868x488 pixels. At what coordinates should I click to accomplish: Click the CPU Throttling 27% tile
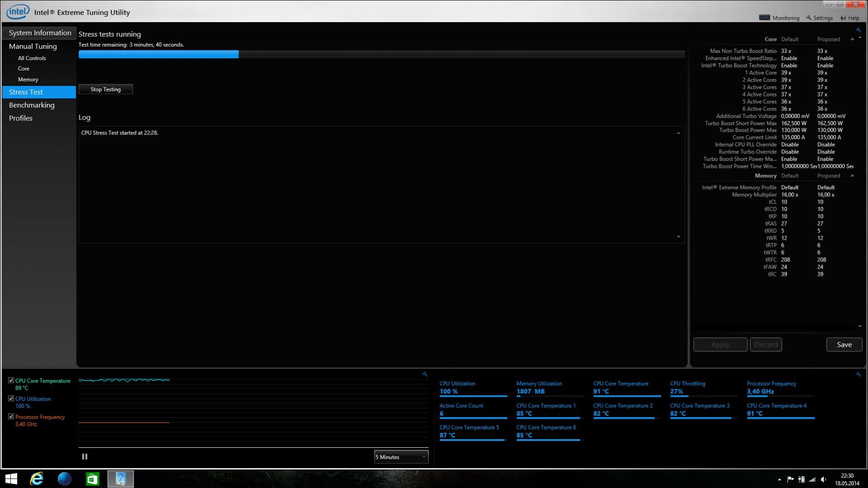pos(704,388)
